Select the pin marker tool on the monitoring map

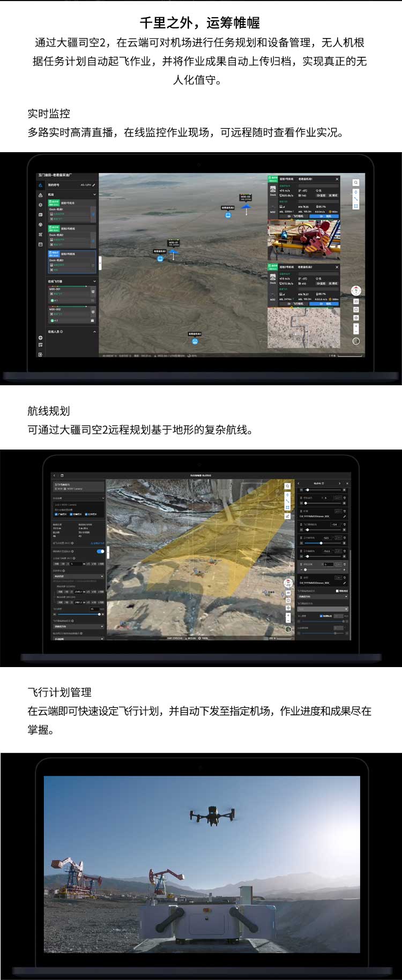(356, 192)
